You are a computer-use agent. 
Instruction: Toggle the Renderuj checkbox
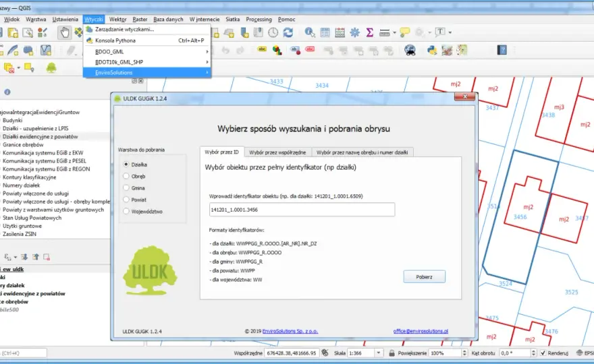(x=543, y=353)
